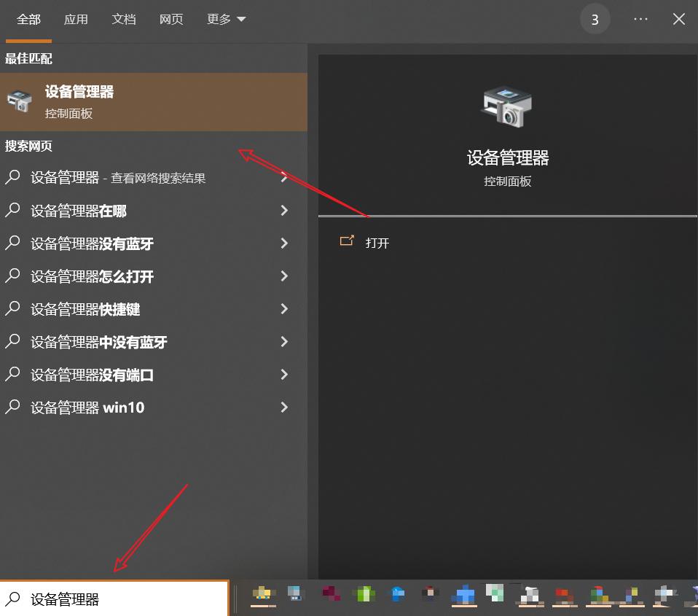Click the Device Manager icon under 最佳匹配
Viewport: 698px width, 616px height.
click(17, 101)
